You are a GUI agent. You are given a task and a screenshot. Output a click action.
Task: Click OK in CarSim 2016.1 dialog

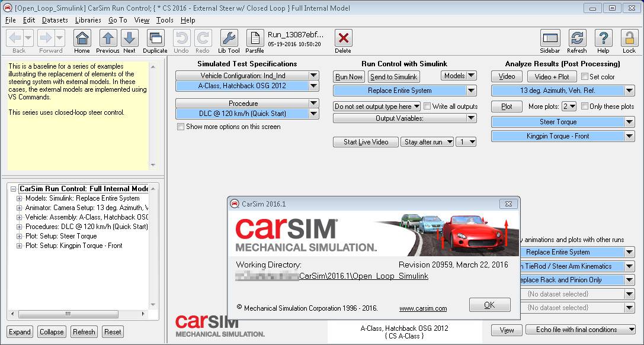(489, 305)
